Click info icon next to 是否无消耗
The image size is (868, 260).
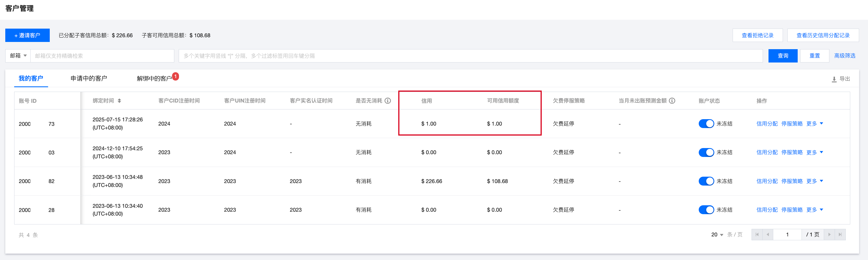pos(388,101)
